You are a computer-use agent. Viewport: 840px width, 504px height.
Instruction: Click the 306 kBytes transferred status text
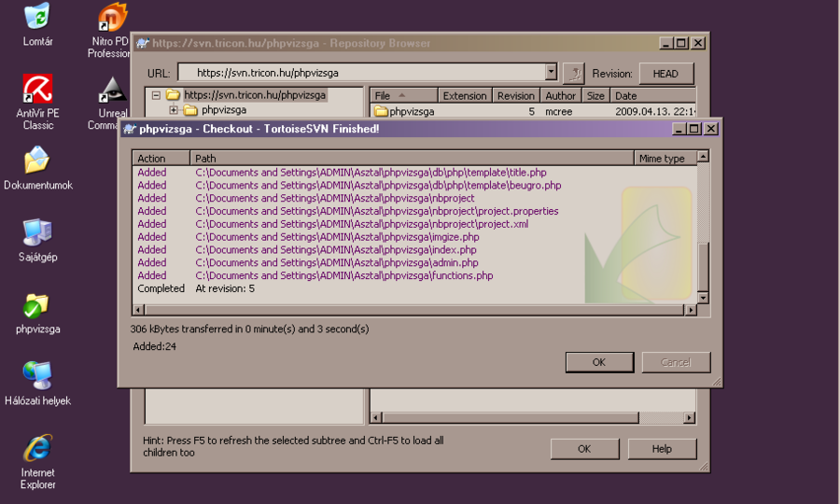[x=249, y=329]
